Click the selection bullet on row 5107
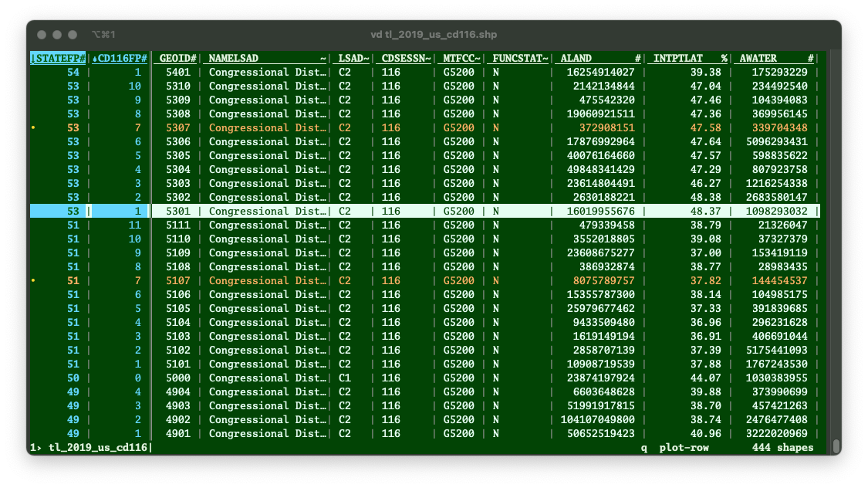 (x=33, y=280)
